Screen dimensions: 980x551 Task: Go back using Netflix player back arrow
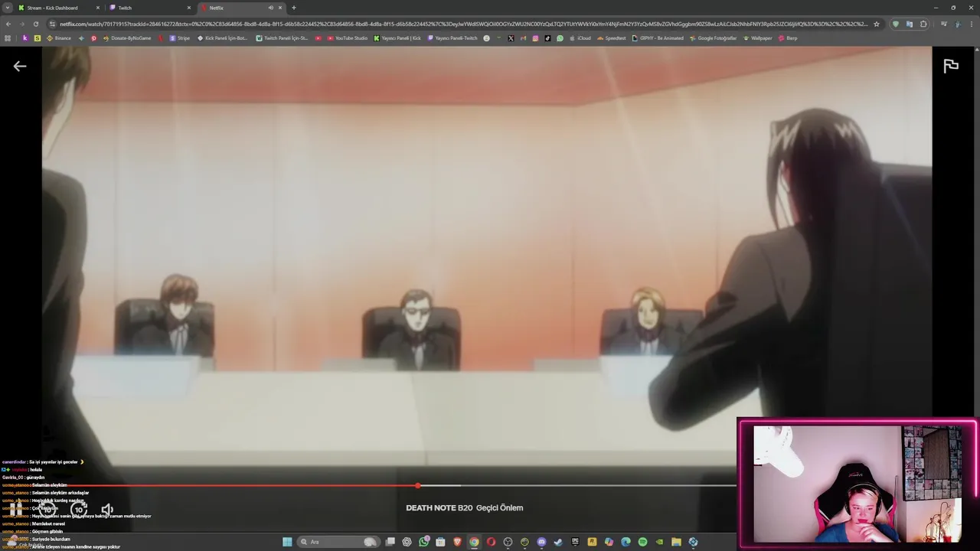(x=20, y=67)
